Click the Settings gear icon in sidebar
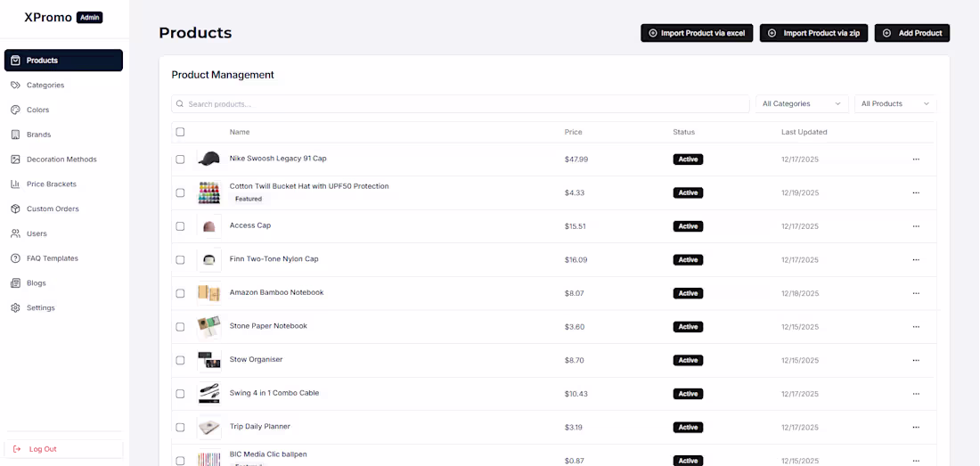 [16, 308]
